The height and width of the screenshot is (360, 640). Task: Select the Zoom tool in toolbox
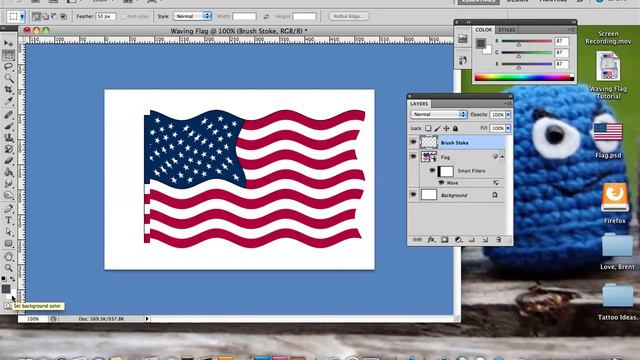click(8, 268)
